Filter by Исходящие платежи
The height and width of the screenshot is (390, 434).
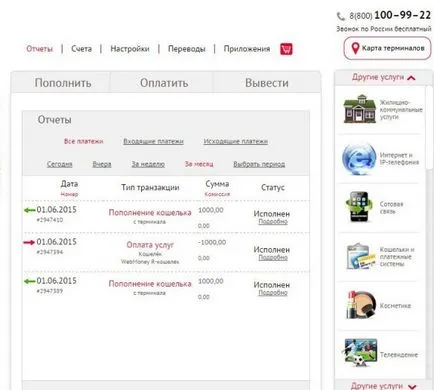(x=236, y=141)
